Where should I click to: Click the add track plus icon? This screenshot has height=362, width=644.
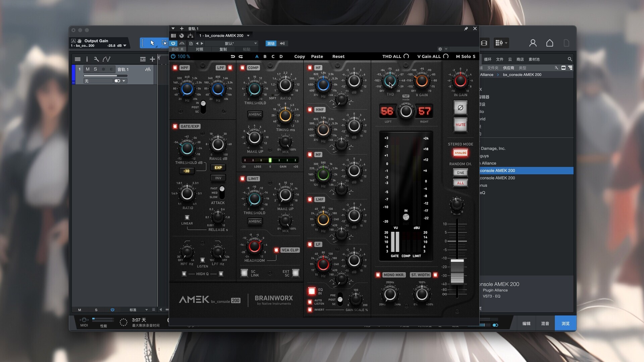point(152,59)
